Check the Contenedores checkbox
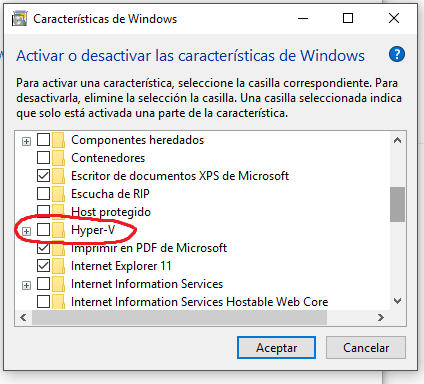This screenshot has height=384, width=424. [x=43, y=158]
